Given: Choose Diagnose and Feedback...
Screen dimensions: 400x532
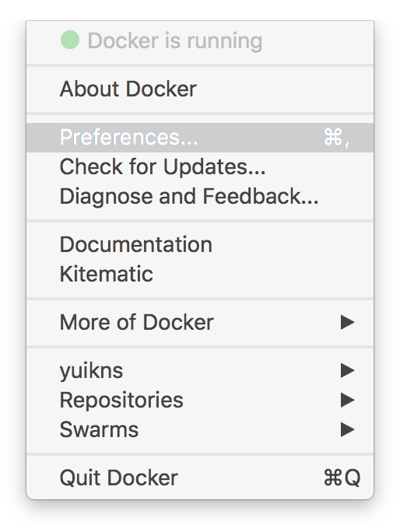Looking at the screenshot, I should click(200, 196).
